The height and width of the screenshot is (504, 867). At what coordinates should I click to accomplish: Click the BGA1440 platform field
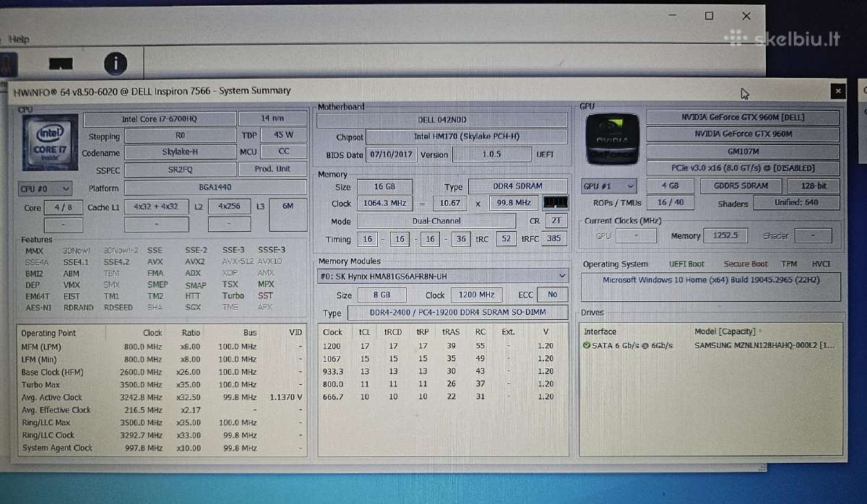click(x=216, y=188)
